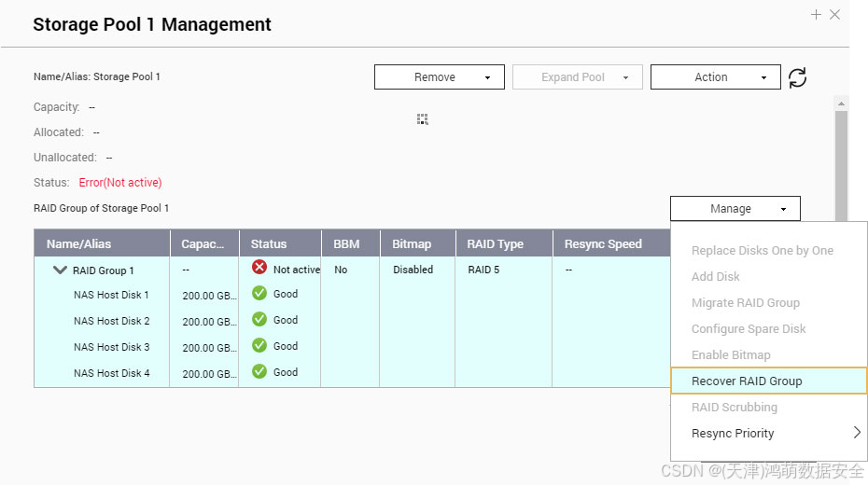
Task: Click the green check icon for NAS Host Disk 3
Action: point(259,346)
